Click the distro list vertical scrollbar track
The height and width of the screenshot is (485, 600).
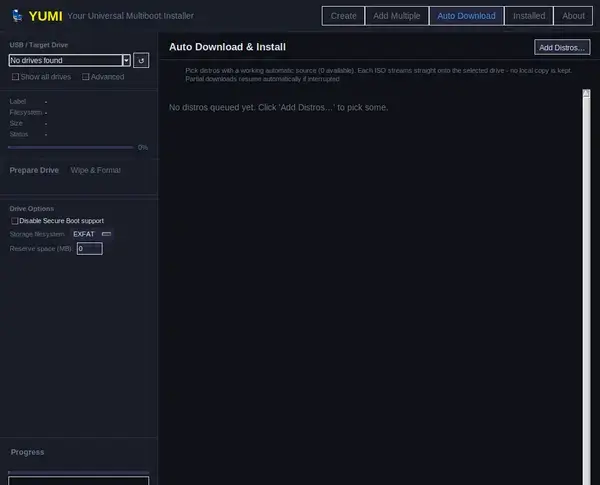(586, 291)
